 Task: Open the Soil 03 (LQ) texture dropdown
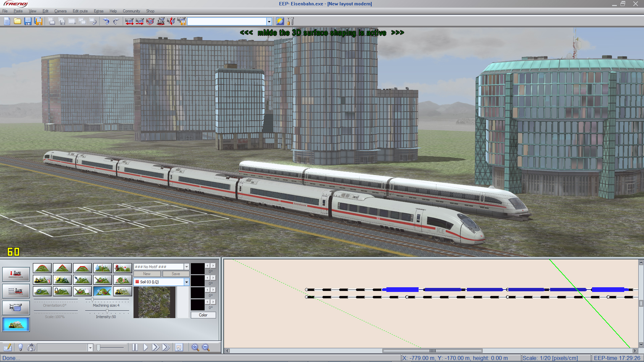pyautogui.click(x=187, y=282)
